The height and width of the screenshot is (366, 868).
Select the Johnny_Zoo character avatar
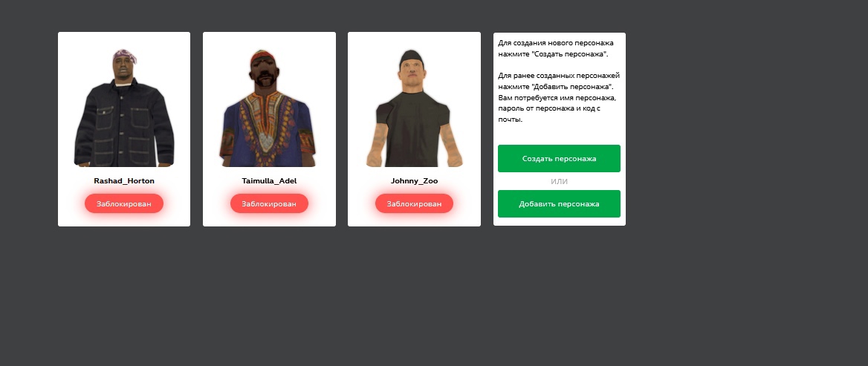point(414,108)
